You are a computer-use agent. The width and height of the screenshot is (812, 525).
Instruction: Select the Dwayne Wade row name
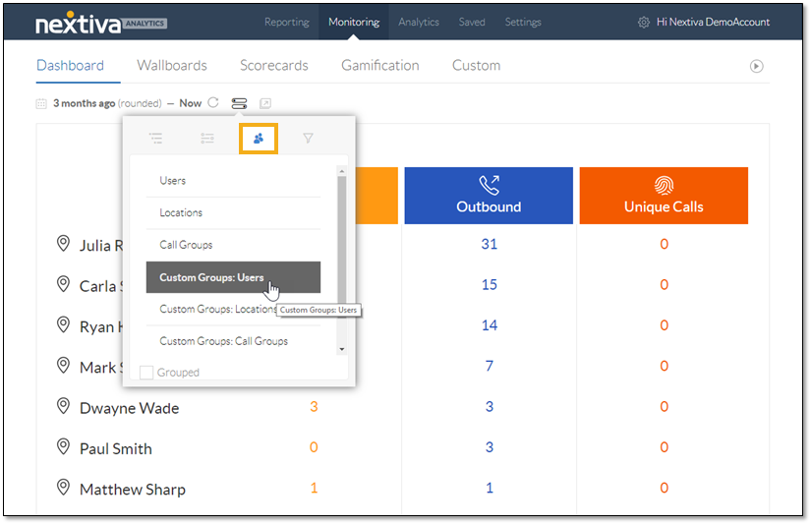point(130,408)
